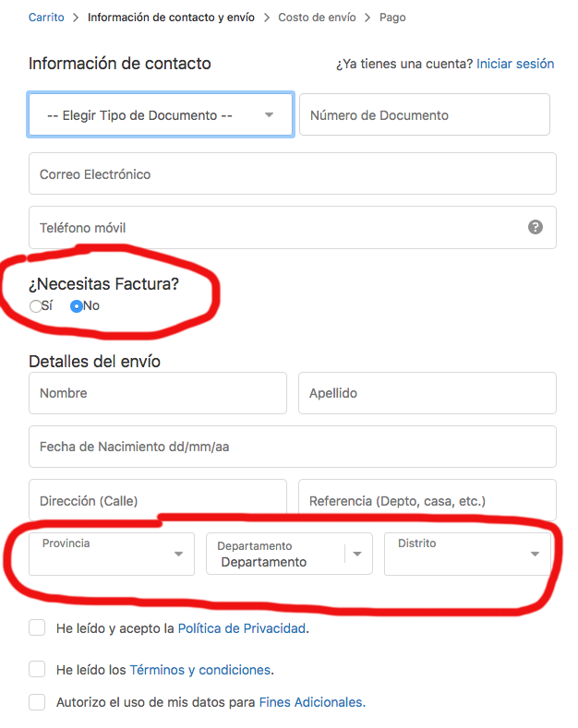Focus the Nombre input field
578x728 pixels.
(x=158, y=393)
